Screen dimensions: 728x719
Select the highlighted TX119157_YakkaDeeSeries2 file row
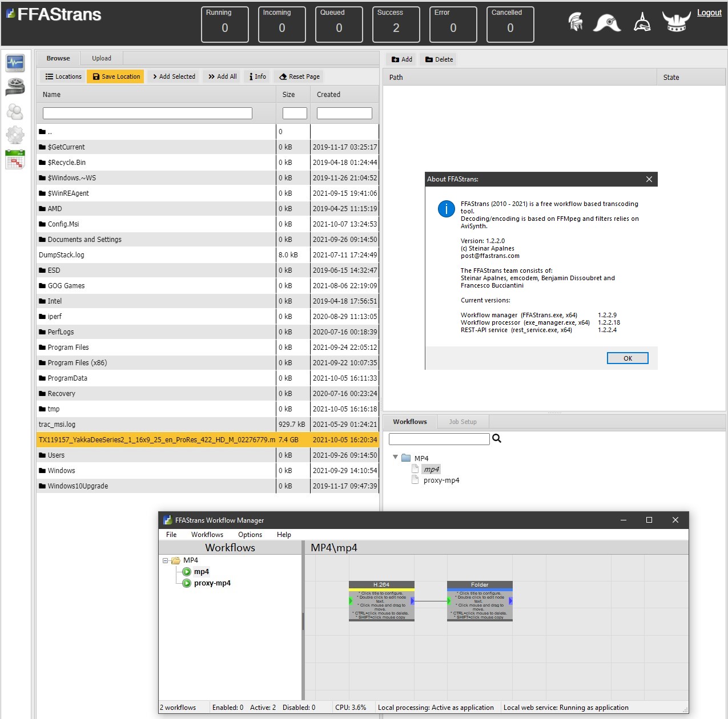208,440
